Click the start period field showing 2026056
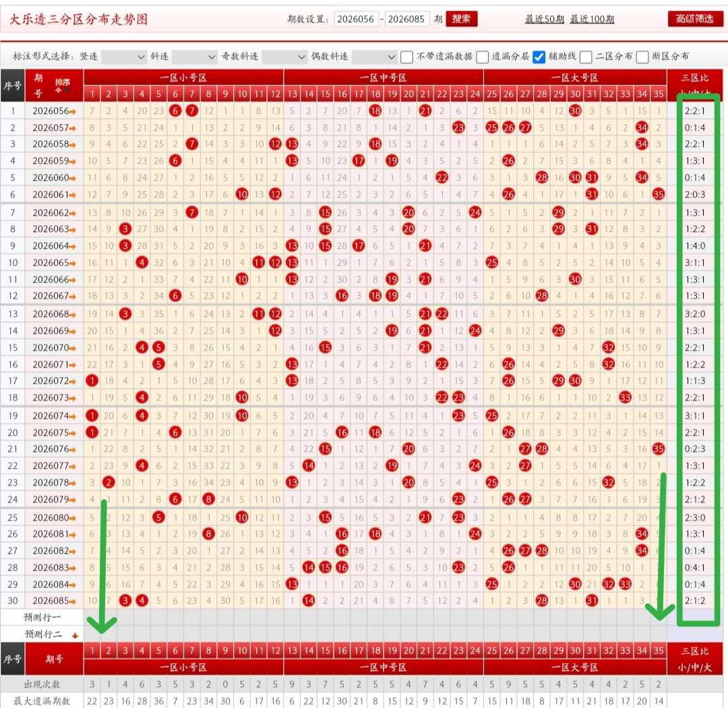This screenshot has height=708, width=728. [x=356, y=19]
